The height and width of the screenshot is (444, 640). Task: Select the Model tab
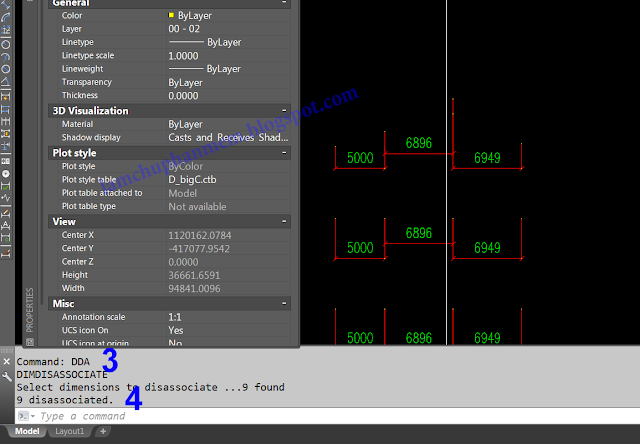[x=27, y=432]
